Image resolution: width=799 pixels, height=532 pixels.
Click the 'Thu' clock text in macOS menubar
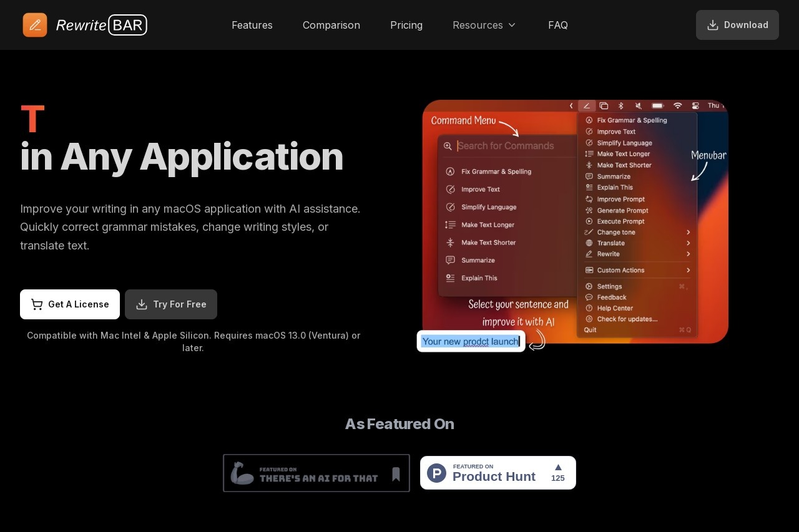(713, 106)
